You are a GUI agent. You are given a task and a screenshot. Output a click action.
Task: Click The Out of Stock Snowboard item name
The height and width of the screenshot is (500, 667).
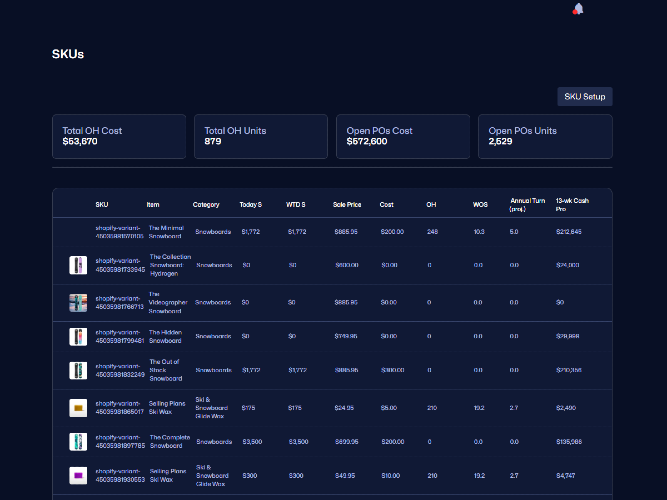tap(165, 370)
